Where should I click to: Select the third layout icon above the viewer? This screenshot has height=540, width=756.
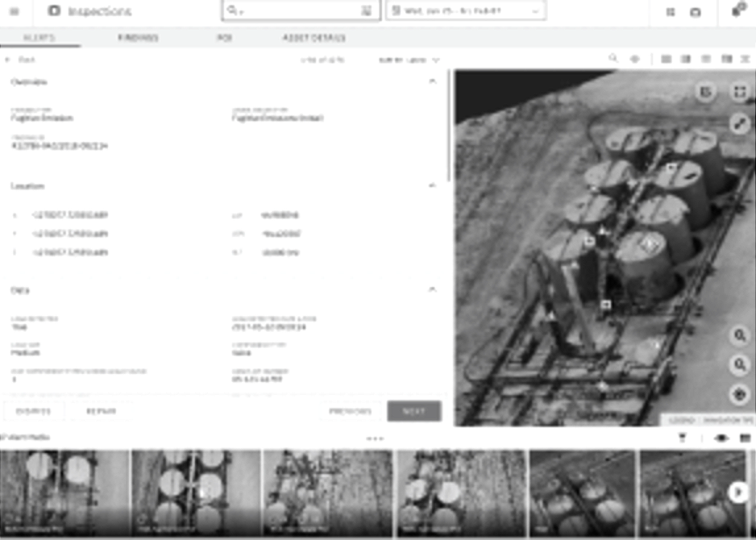point(706,59)
